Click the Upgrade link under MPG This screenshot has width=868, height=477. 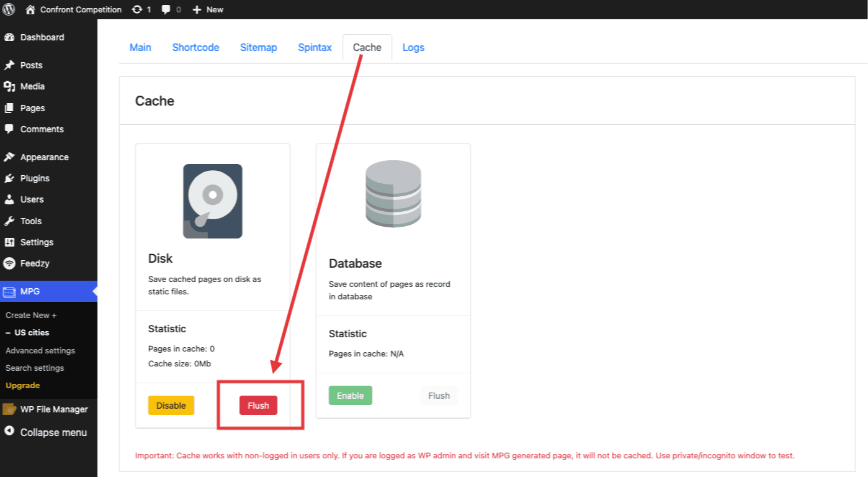point(22,386)
